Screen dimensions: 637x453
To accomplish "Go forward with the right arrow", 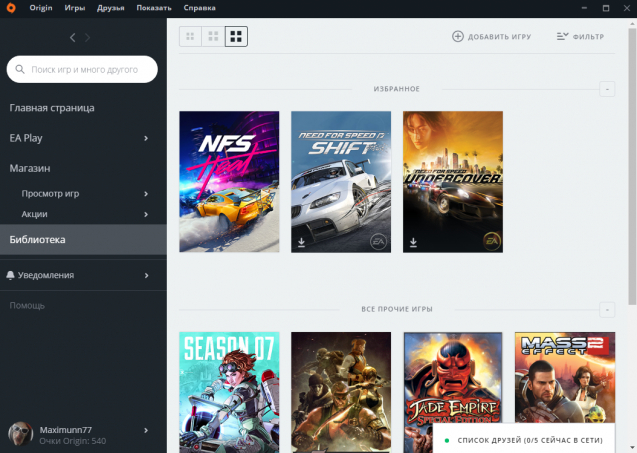I will click(87, 38).
